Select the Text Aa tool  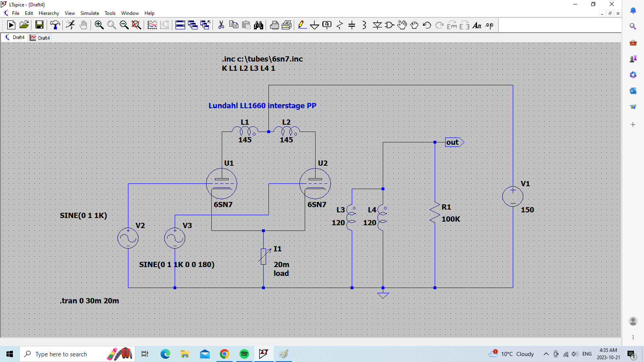tap(477, 25)
